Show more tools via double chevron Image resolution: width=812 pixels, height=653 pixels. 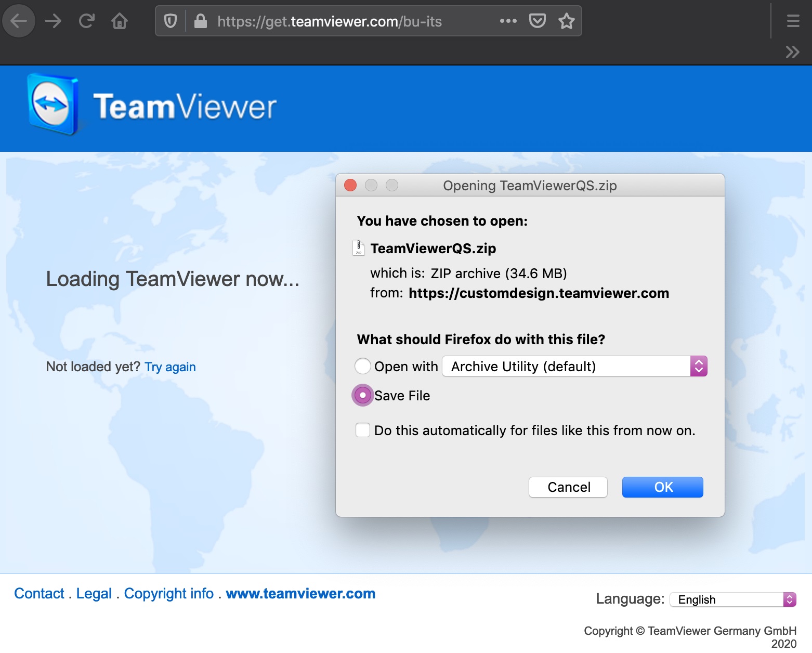(x=792, y=52)
